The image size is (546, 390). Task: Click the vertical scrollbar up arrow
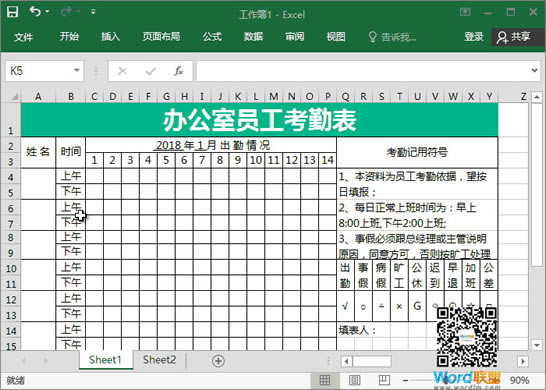[x=537, y=97]
